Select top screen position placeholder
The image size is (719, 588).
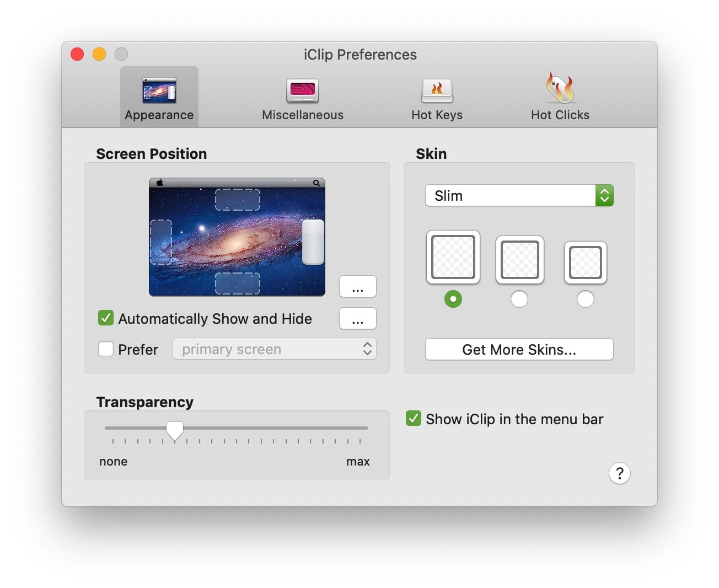click(237, 200)
